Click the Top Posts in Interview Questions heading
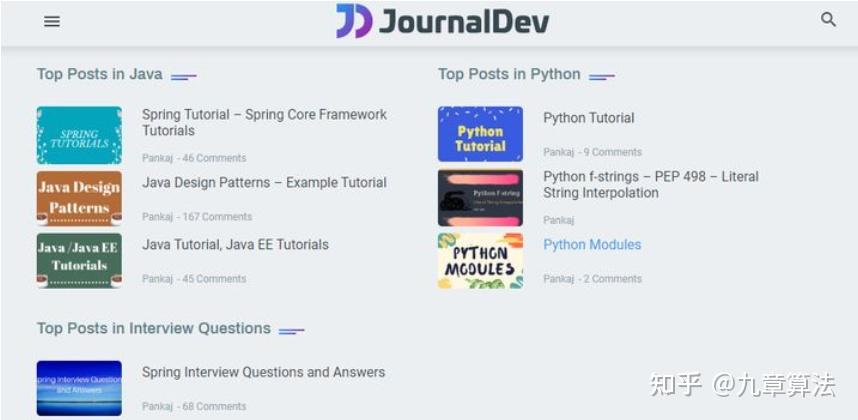This screenshot has width=858, height=420. tap(154, 329)
